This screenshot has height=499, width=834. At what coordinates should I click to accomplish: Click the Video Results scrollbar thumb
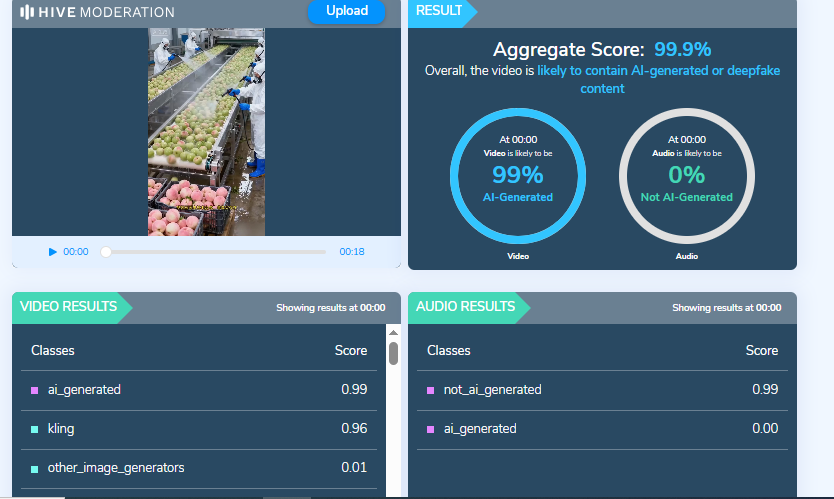coord(393,353)
